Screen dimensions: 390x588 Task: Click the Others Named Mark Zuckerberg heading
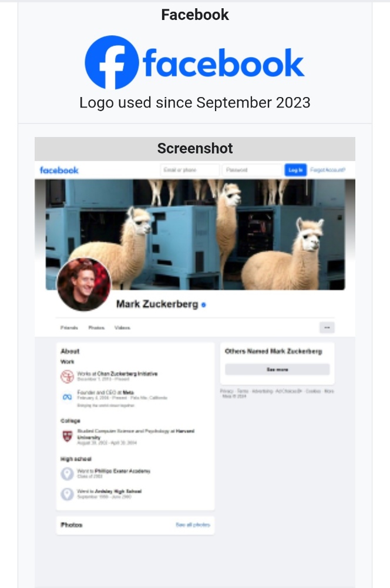(x=274, y=351)
